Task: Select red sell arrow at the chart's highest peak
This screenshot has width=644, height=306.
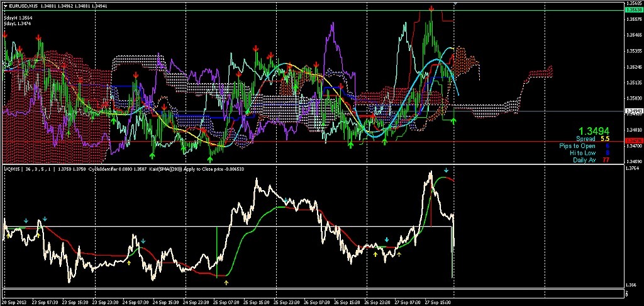Action: point(431,8)
